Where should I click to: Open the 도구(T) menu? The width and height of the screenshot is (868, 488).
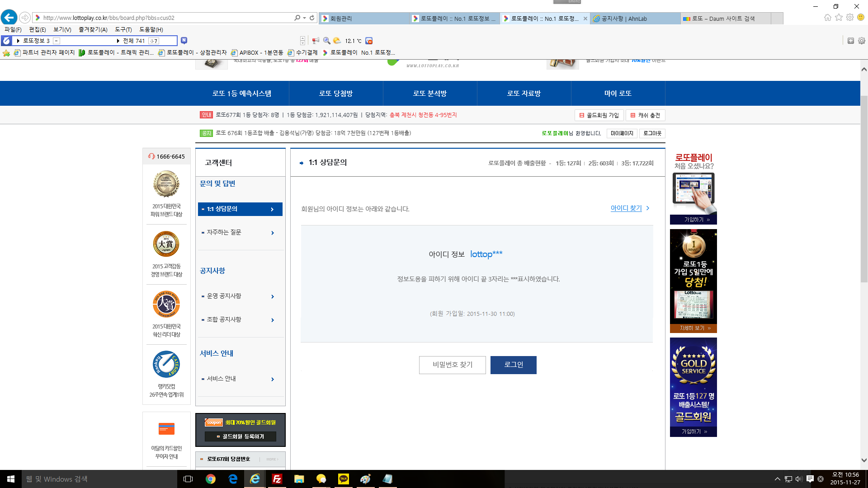tap(123, 29)
